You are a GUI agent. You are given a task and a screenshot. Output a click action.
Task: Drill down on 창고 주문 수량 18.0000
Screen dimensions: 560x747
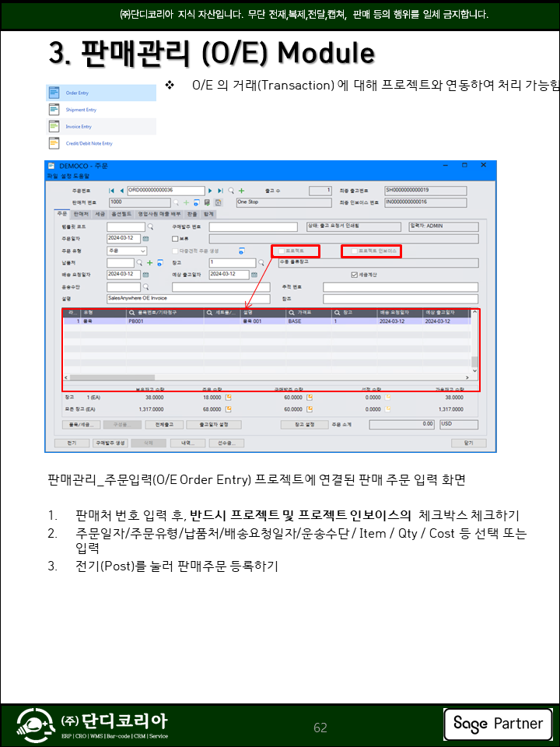(229, 397)
